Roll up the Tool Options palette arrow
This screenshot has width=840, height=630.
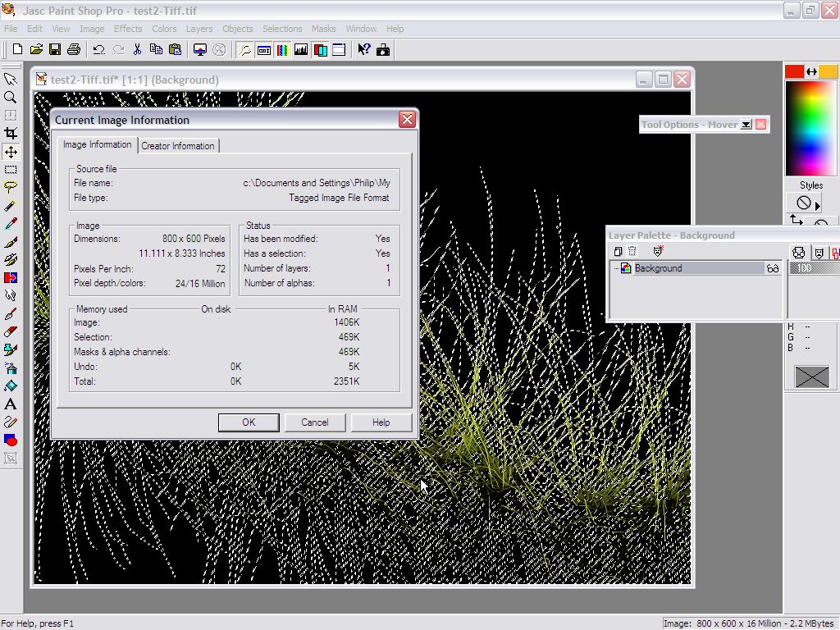click(746, 125)
